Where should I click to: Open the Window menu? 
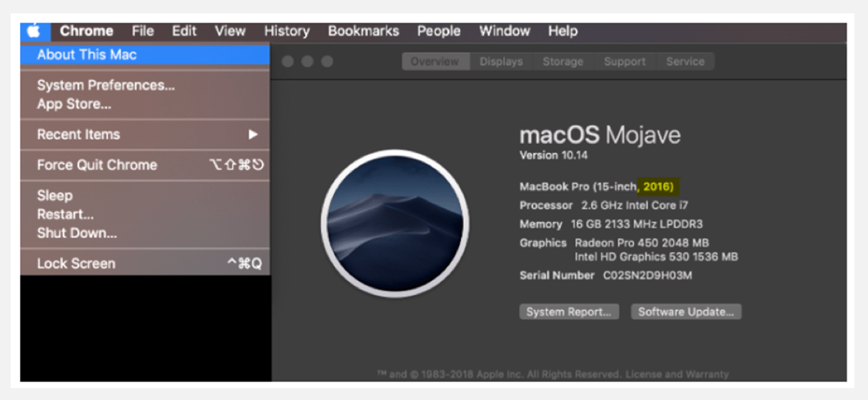(504, 31)
